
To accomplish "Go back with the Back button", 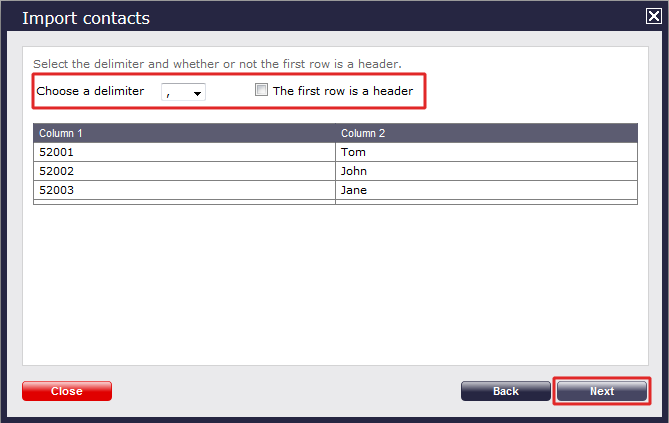I will [x=505, y=391].
